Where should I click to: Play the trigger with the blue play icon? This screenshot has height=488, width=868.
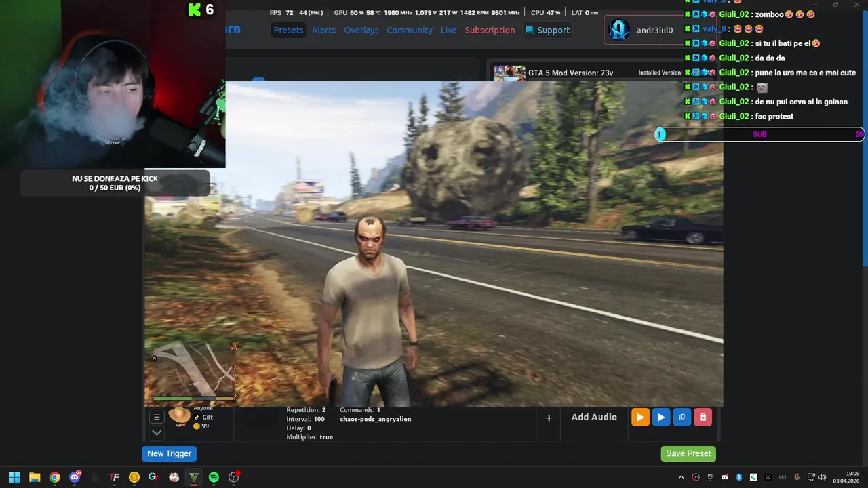pyautogui.click(x=660, y=417)
